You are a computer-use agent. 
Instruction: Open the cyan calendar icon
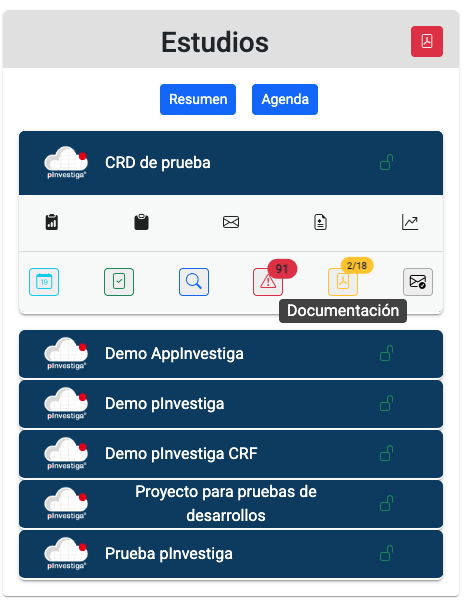(44, 282)
